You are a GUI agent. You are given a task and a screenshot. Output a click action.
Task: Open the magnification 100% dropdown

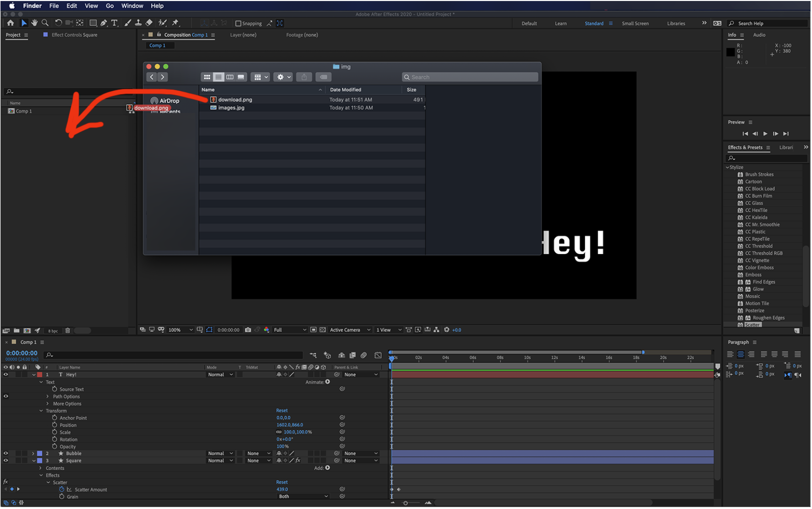181,330
